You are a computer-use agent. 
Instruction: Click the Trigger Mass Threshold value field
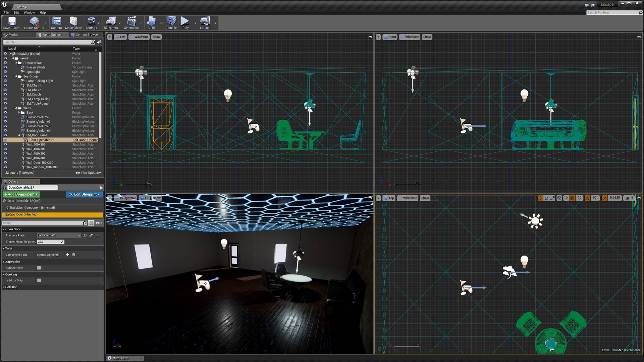point(50,242)
